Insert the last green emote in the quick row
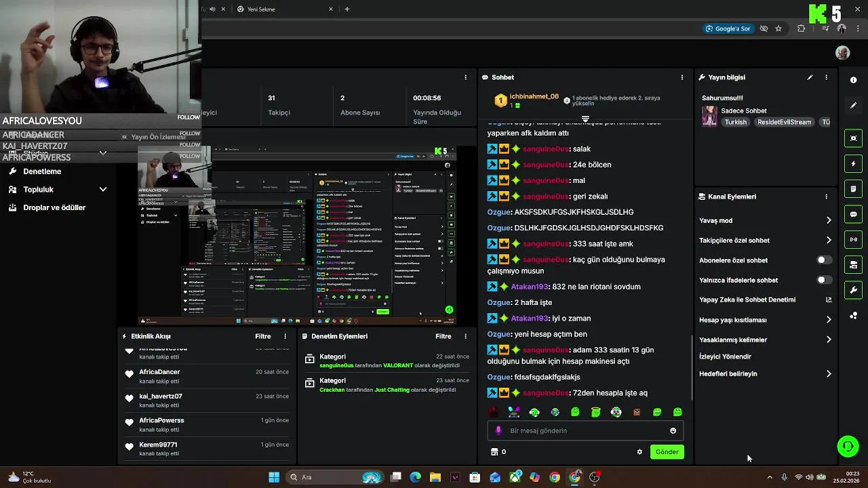The height and width of the screenshot is (488, 868). (677, 412)
